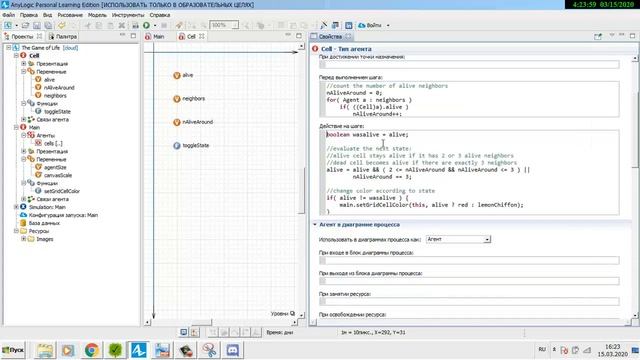Click the yellow Undo arrow icon
Viewport: 640px width, 360px height.
coord(62,25)
